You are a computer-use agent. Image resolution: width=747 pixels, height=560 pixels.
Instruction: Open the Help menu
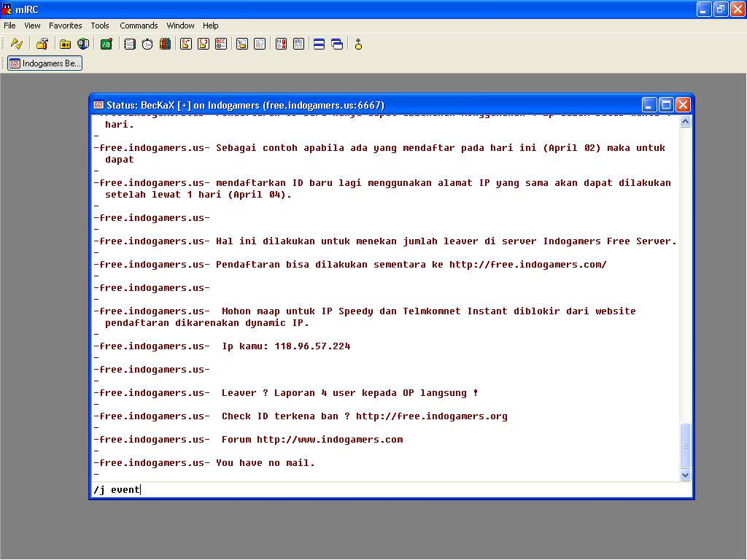[x=211, y=26]
